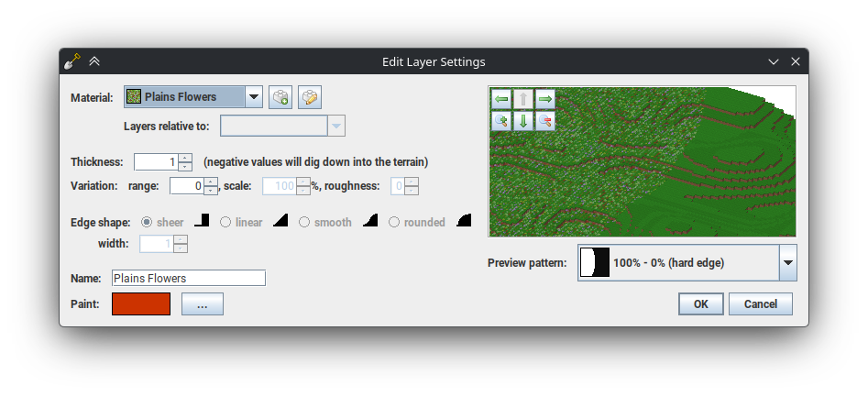Select the linear edge shape option
868x397 pixels.
pyautogui.click(x=225, y=222)
